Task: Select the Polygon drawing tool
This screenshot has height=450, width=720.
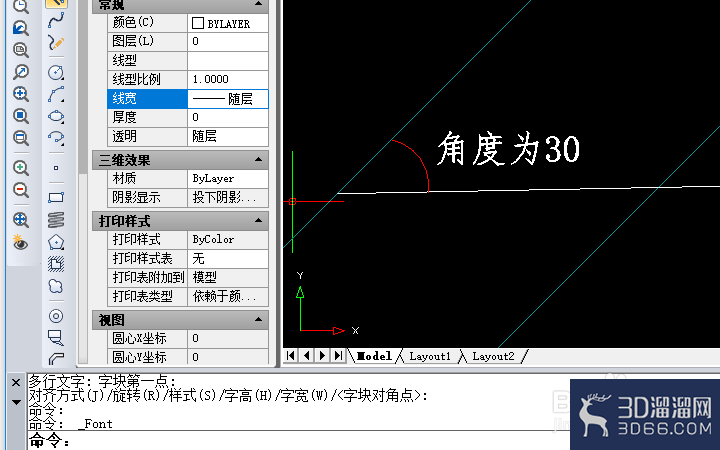Action: [56, 242]
